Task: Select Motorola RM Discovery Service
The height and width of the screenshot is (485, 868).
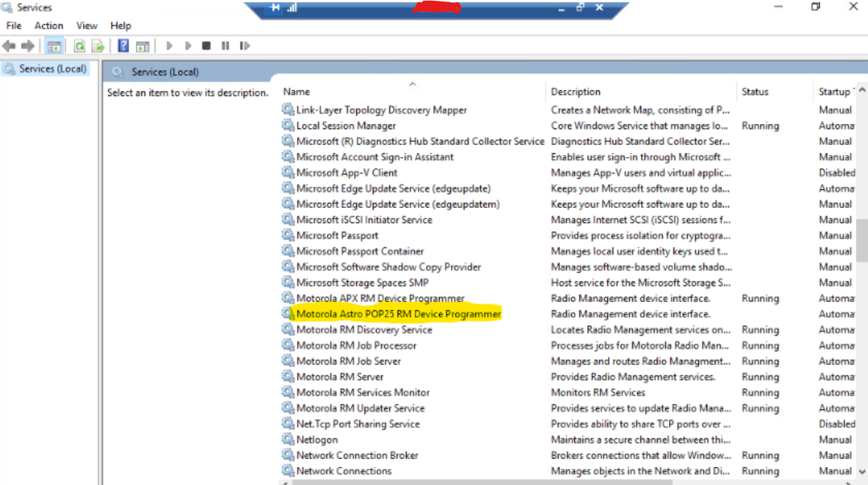Action: (364, 330)
